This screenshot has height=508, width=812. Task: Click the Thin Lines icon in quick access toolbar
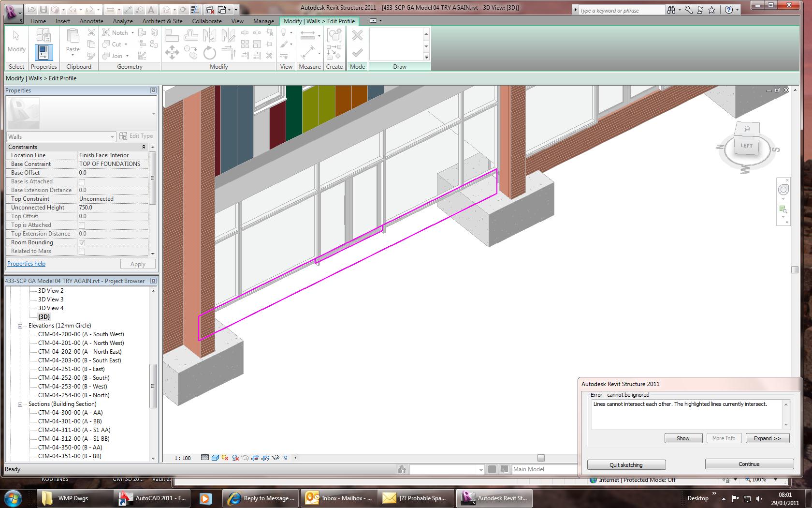coord(195,9)
